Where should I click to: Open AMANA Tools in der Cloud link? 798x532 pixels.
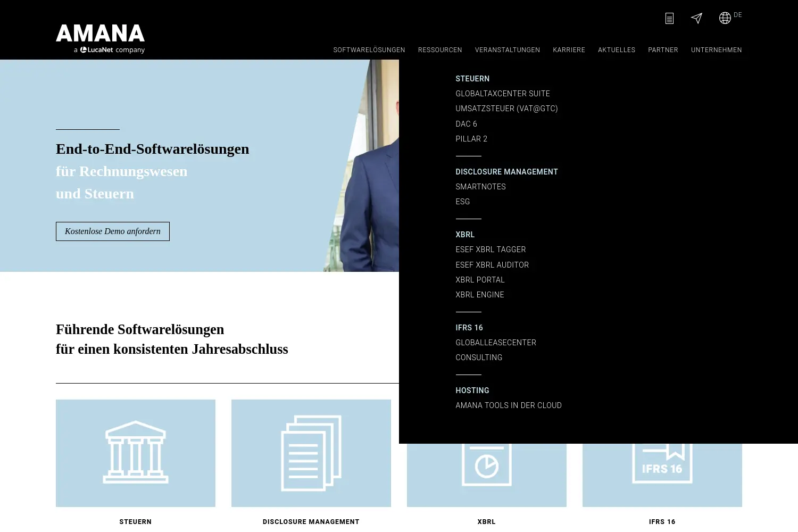click(x=509, y=405)
